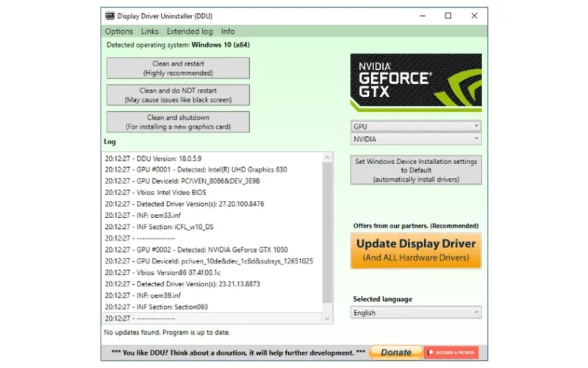Click 'No updates found. Program is up to date.' status text

(167, 333)
